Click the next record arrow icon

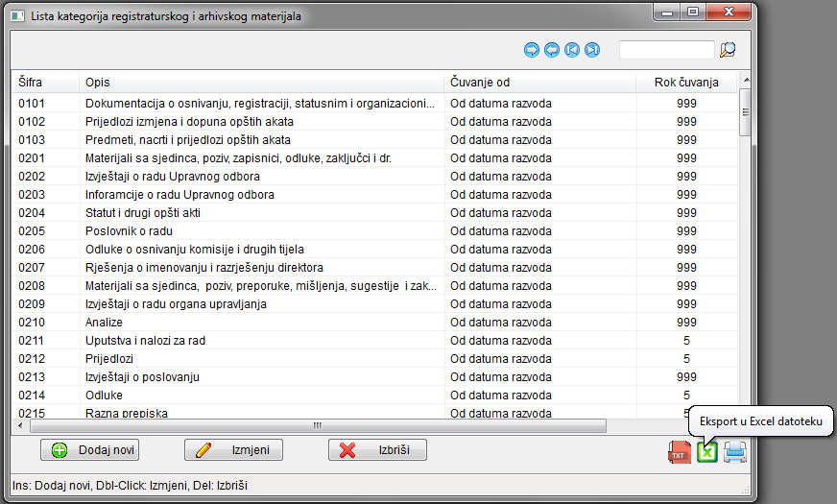click(x=531, y=50)
